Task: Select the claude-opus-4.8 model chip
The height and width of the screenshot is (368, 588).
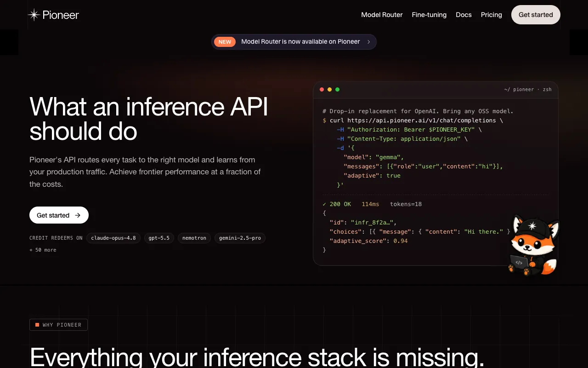Action: tap(113, 238)
